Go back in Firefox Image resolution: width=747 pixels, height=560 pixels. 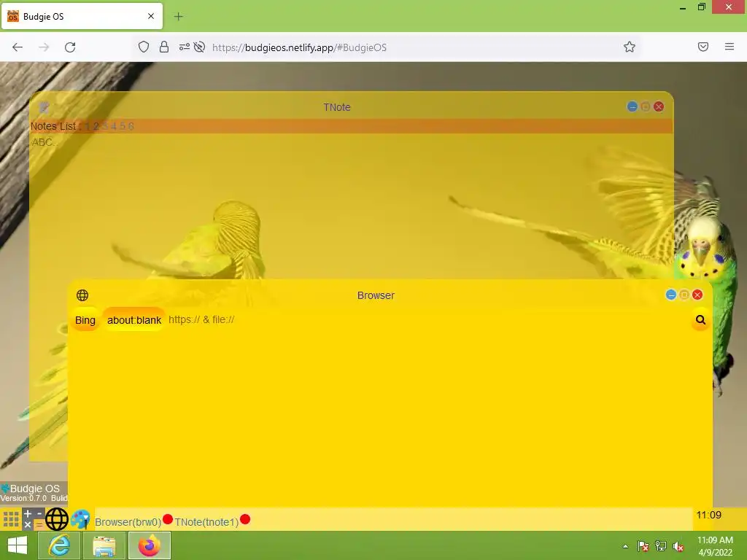(18, 47)
